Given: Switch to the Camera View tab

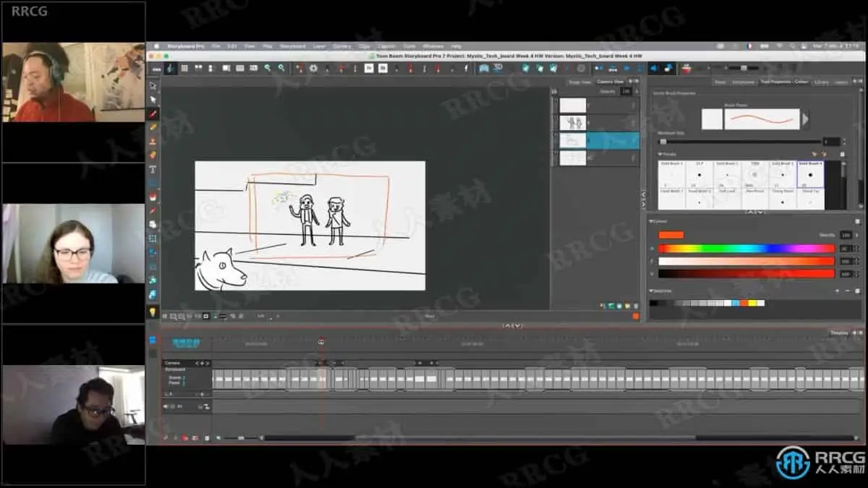Looking at the screenshot, I should click(x=610, y=82).
